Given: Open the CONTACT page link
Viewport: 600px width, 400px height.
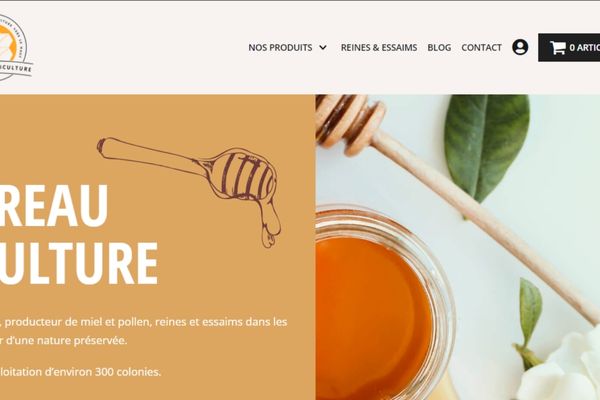Looking at the screenshot, I should (481, 47).
